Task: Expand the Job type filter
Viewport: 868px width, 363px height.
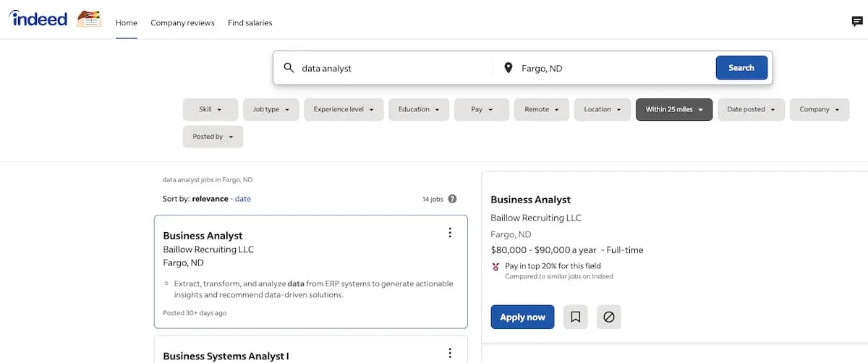Action: (271, 109)
